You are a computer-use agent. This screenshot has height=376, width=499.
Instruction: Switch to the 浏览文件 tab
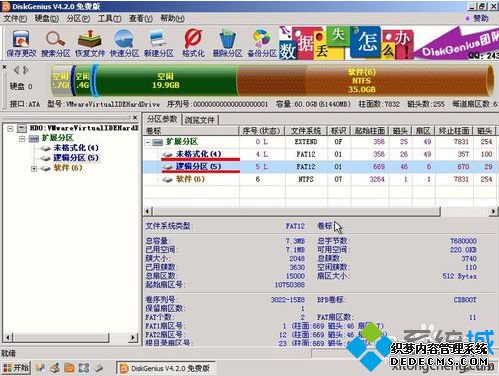200,120
